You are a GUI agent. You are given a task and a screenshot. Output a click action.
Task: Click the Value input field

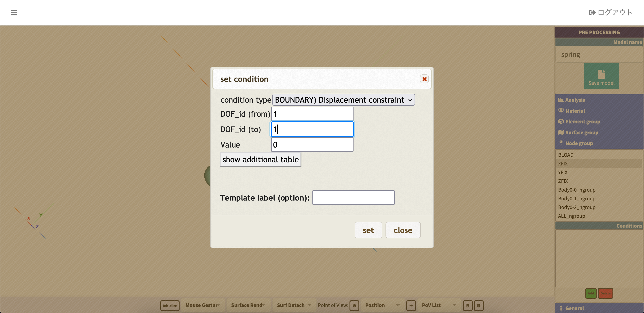click(x=312, y=144)
